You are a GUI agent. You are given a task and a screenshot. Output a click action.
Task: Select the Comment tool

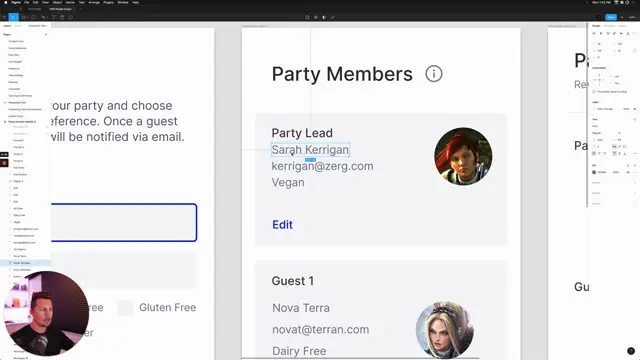(x=71, y=17)
